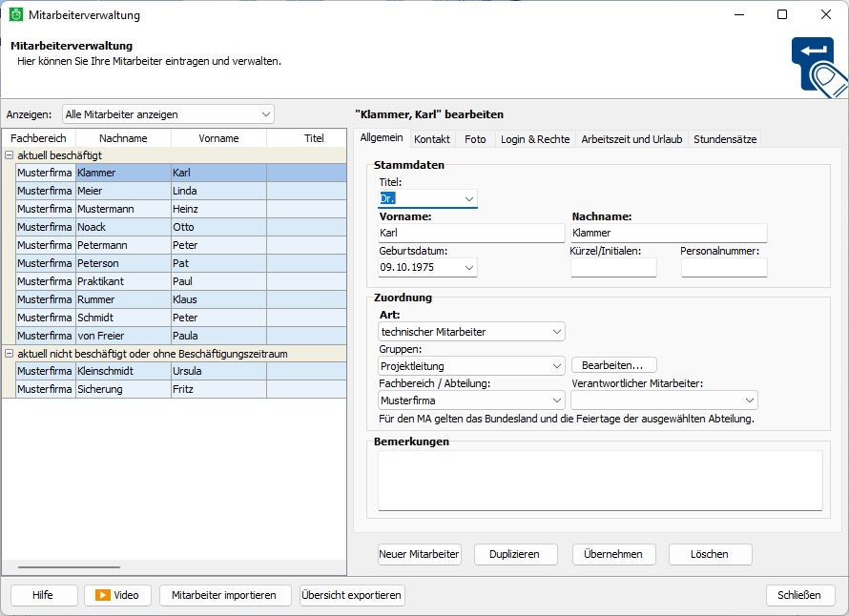This screenshot has width=849, height=616.
Task: Click the app logo in top right corner
Action: [818, 66]
